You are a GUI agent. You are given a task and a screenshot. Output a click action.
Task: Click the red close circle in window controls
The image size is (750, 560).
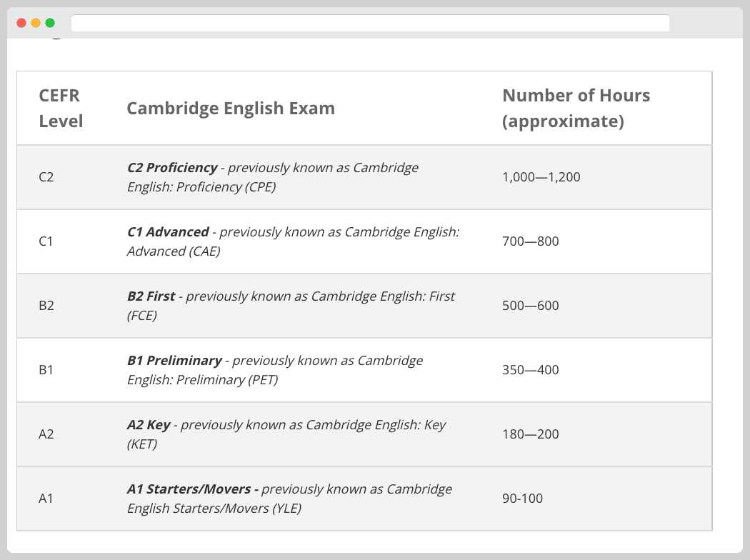[x=20, y=22]
